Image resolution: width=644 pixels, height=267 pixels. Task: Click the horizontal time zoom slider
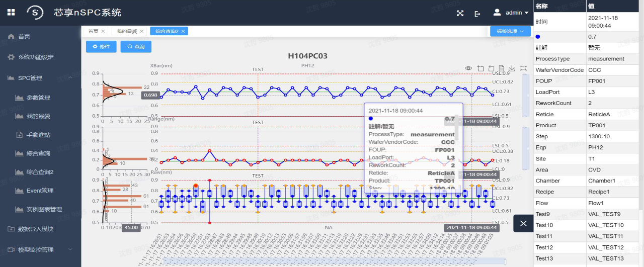point(334,261)
